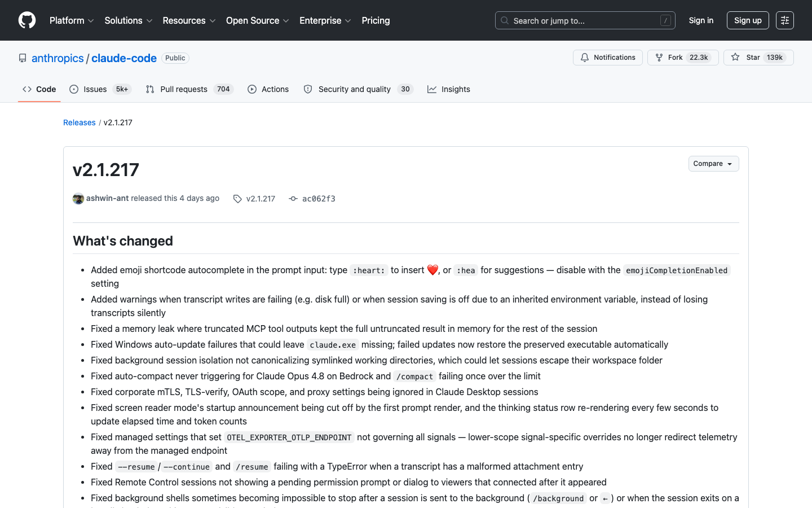Click the search magnifier icon
Screen dimensions: 812x508
tap(505, 20)
